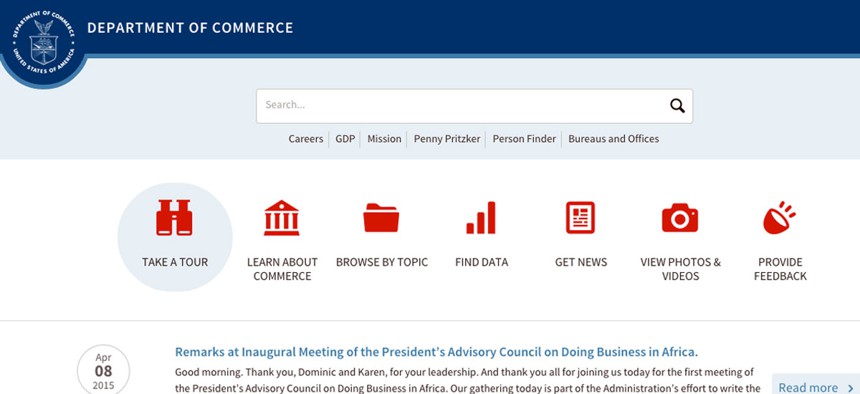Open the Remarks at Inaugural Meeting article title

pos(437,352)
